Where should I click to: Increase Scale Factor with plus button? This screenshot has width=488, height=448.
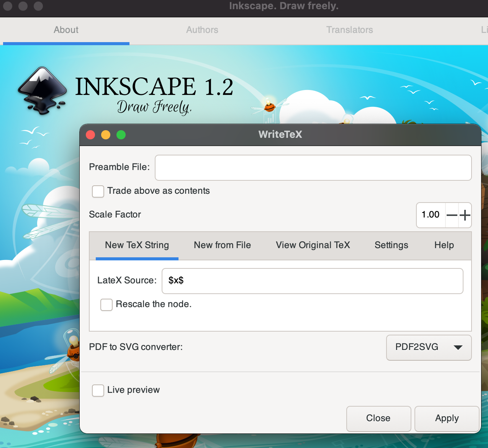pos(465,215)
